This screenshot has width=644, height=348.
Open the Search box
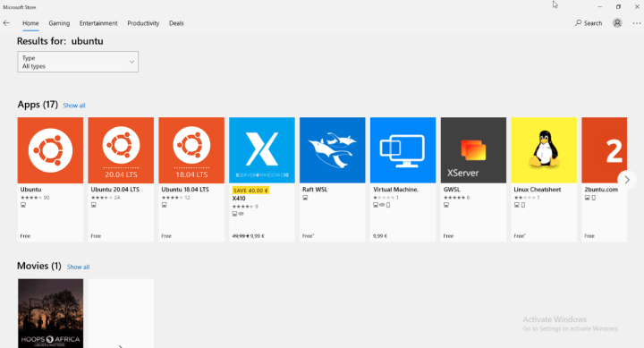click(x=589, y=23)
